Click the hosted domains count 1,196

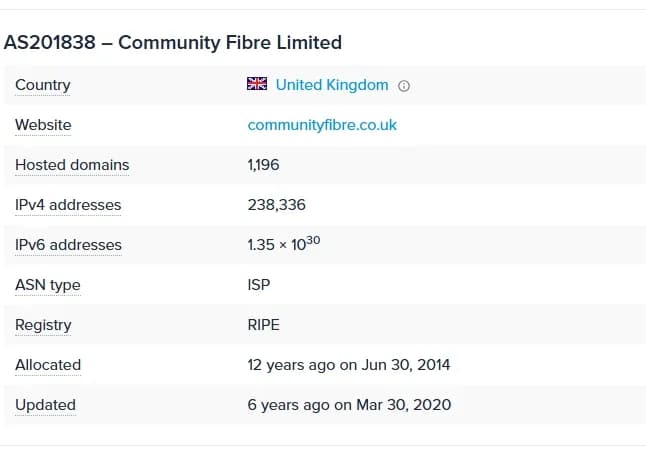click(265, 165)
